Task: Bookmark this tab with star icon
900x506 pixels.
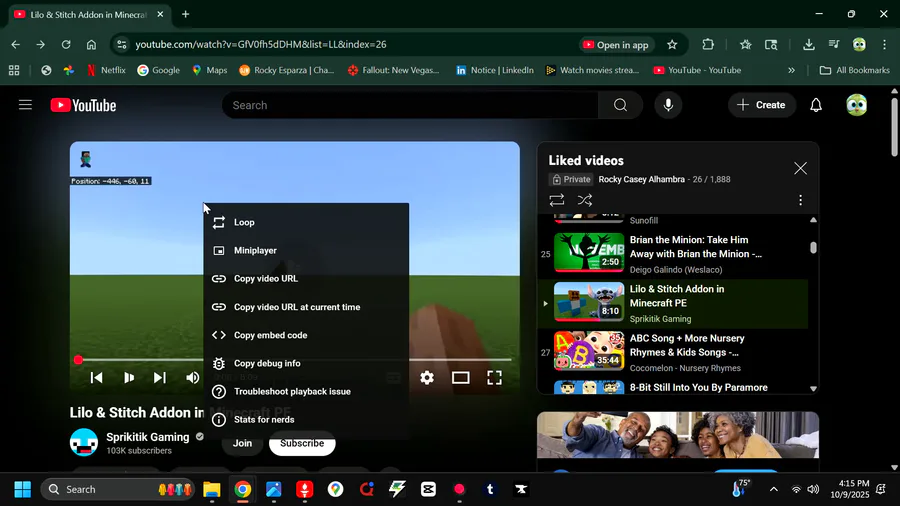Action: (672, 45)
